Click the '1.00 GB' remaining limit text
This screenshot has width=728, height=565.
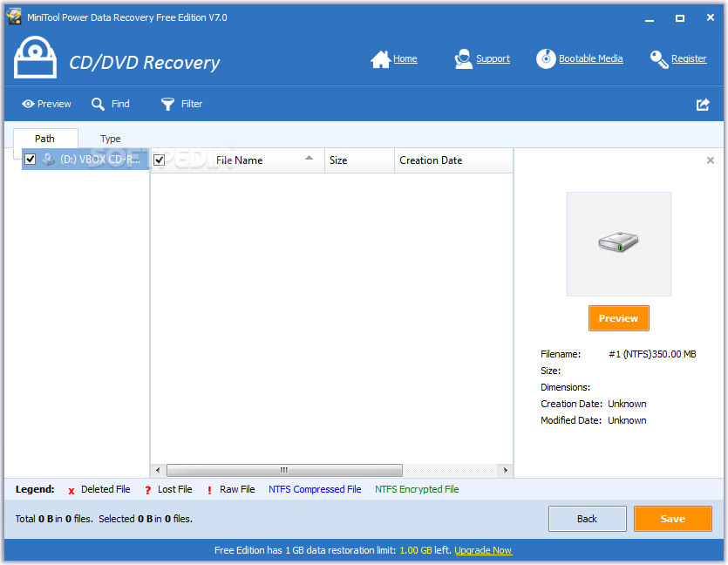pyautogui.click(x=416, y=550)
